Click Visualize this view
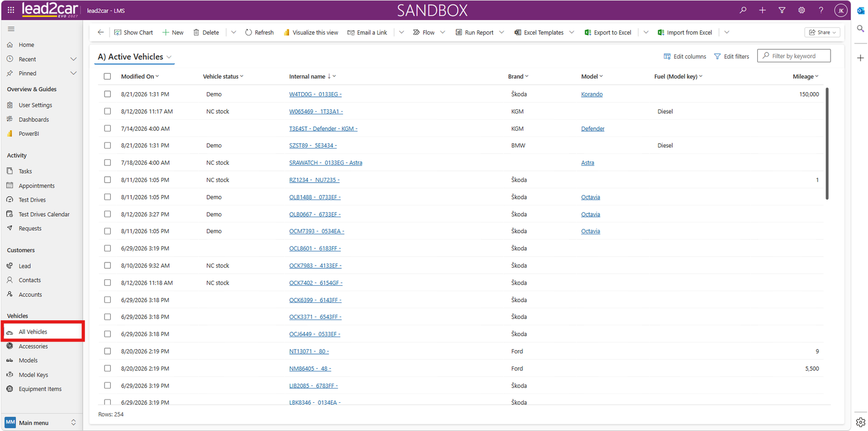 [x=310, y=33]
